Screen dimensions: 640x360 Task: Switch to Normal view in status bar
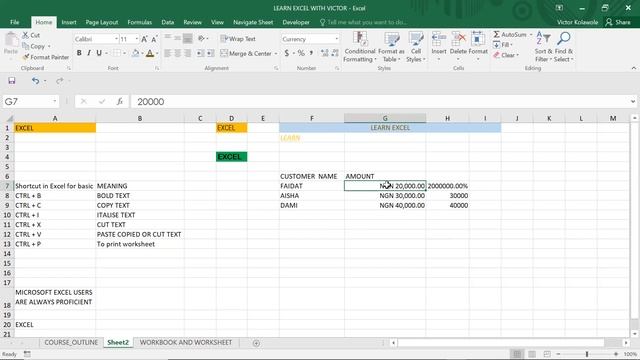517,354
